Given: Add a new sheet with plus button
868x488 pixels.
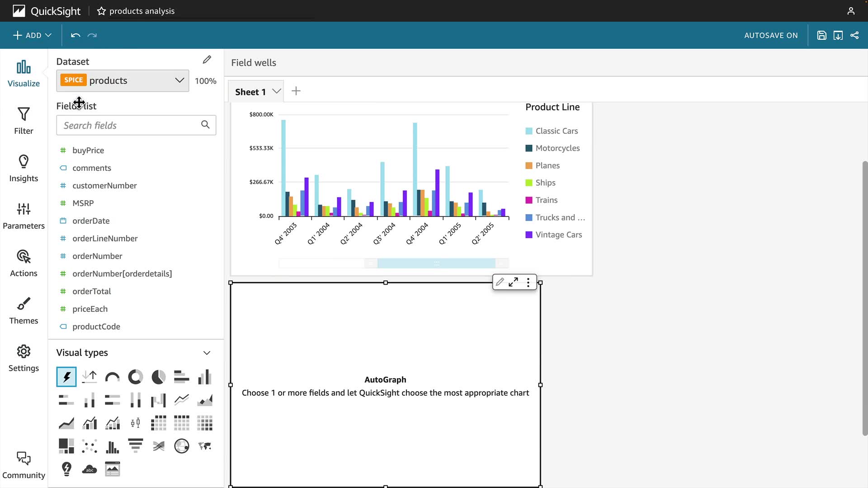Looking at the screenshot, I should (296, 91).
